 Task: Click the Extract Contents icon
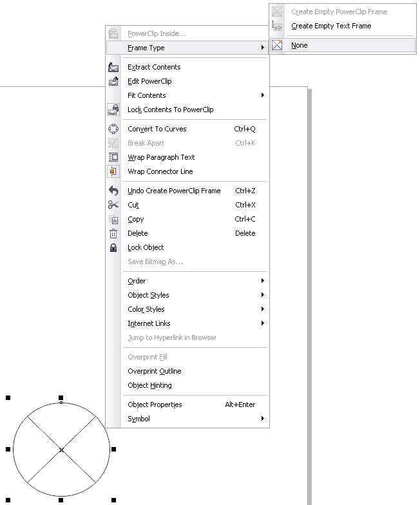(113, 67)
